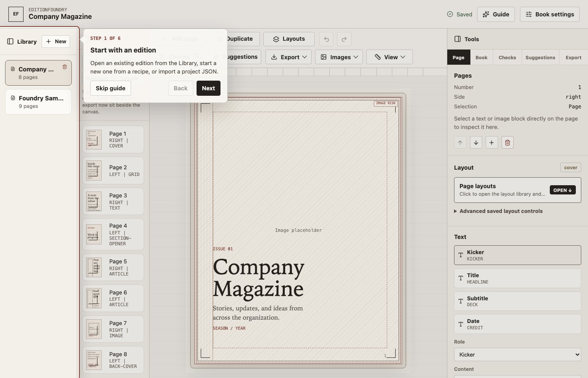Open the Export dropdown in the toolbar
The width and height of the screenshot is (588, 378).
pos(288,57)
